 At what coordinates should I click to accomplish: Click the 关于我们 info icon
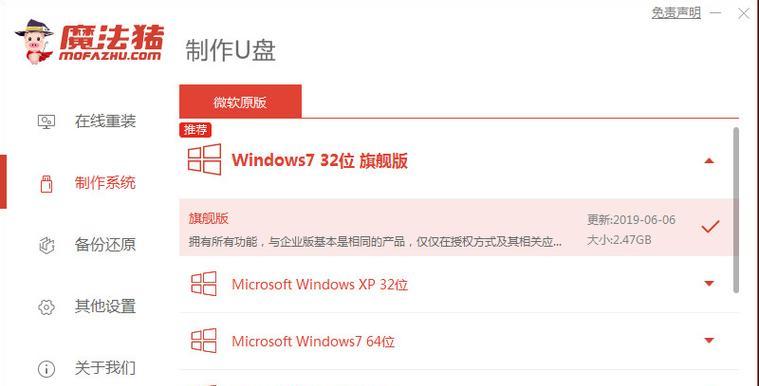tap(46, 369)
